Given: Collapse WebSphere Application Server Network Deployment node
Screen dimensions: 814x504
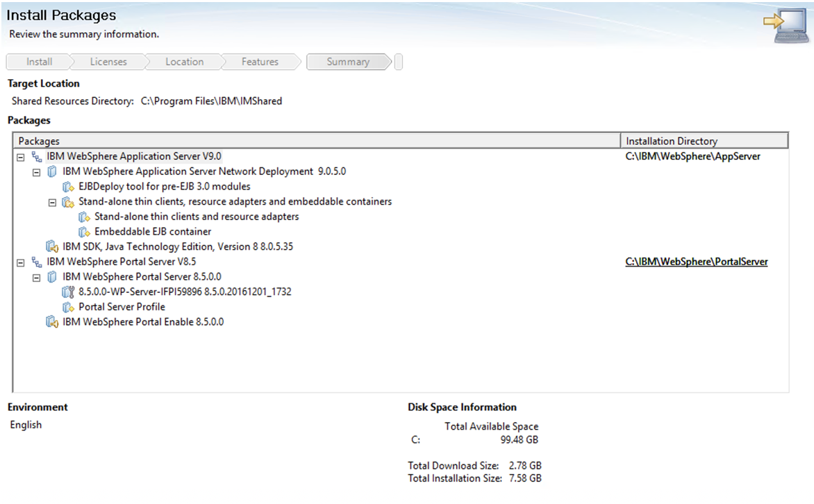Looking at the screenshot, I should tap(36, 172).
